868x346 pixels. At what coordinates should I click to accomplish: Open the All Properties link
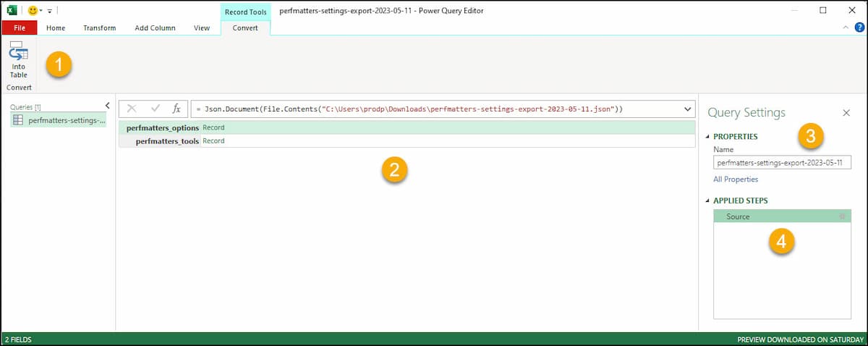736,179
